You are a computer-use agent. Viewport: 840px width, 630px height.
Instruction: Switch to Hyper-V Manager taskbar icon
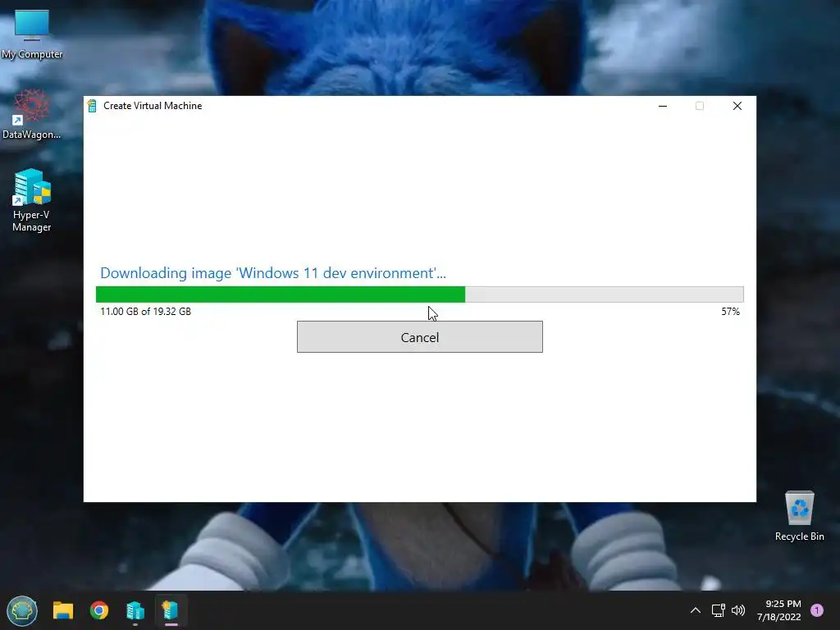pos(135,610)
